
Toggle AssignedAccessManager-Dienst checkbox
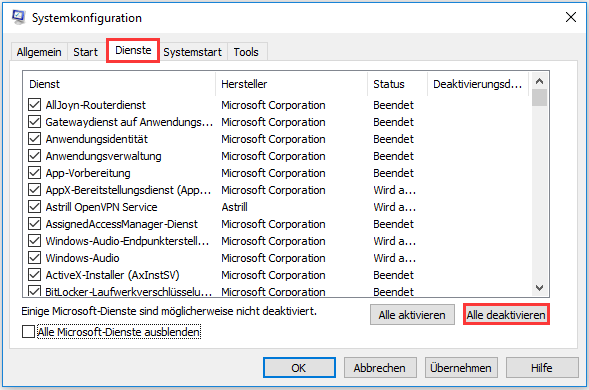(35, 224)
